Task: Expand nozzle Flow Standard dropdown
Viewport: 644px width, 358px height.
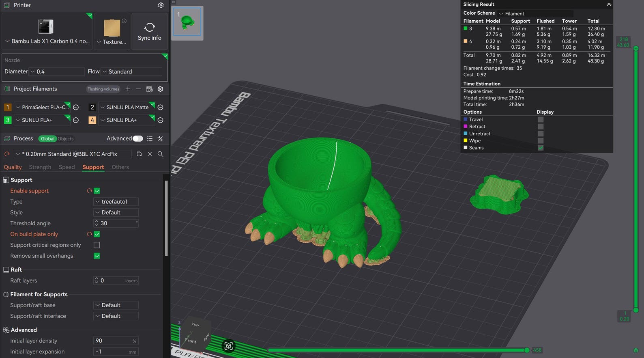Action: pos(131,71)
